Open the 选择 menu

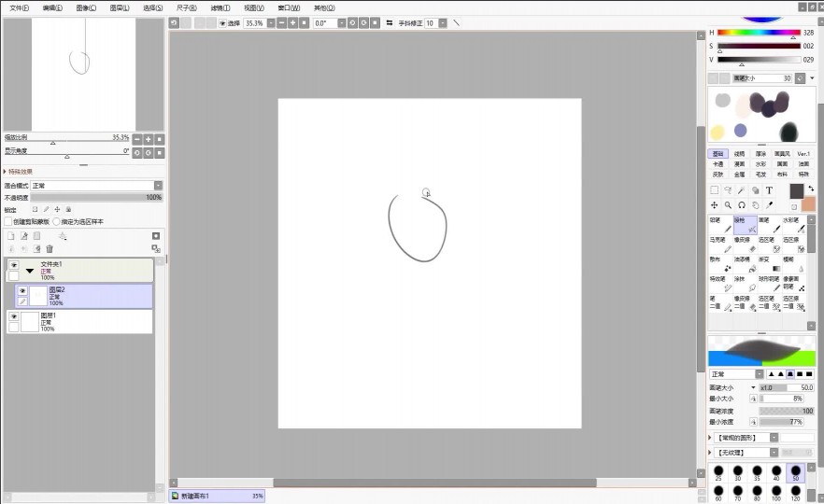click(152, 7)
